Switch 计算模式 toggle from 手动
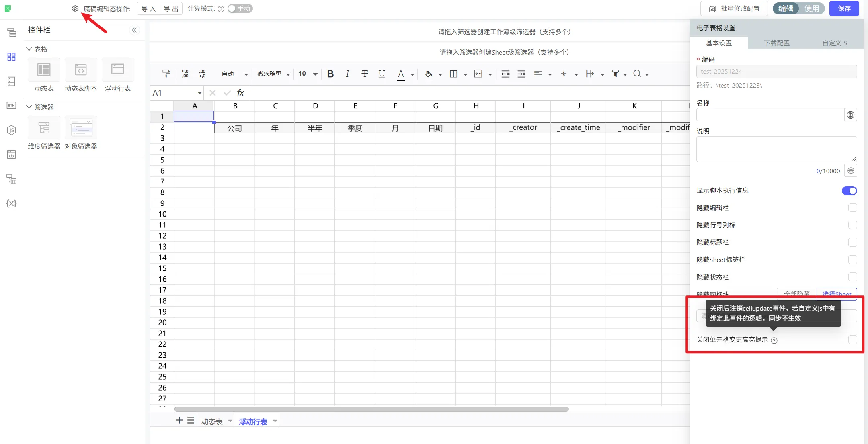 pyautogui.click(x=240, y=8)
